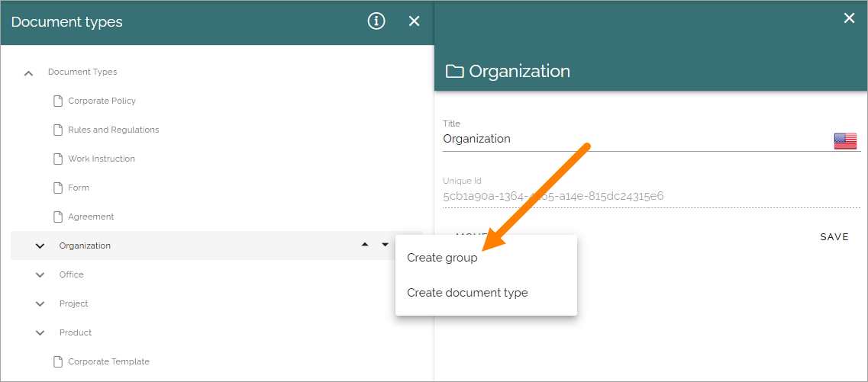Select the Project group label
The height and width of the screenshot is (382, 868).
(73, 304)
